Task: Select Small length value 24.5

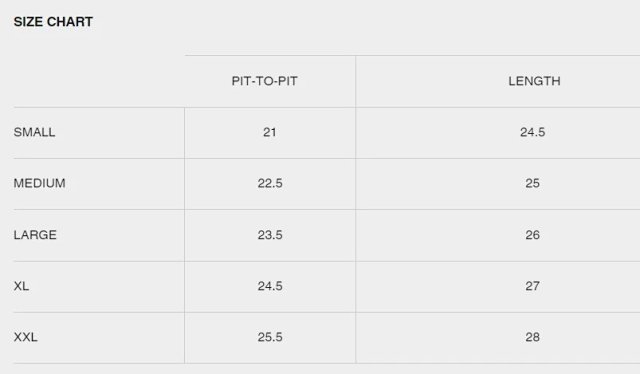Action: (x=533, y=132)
